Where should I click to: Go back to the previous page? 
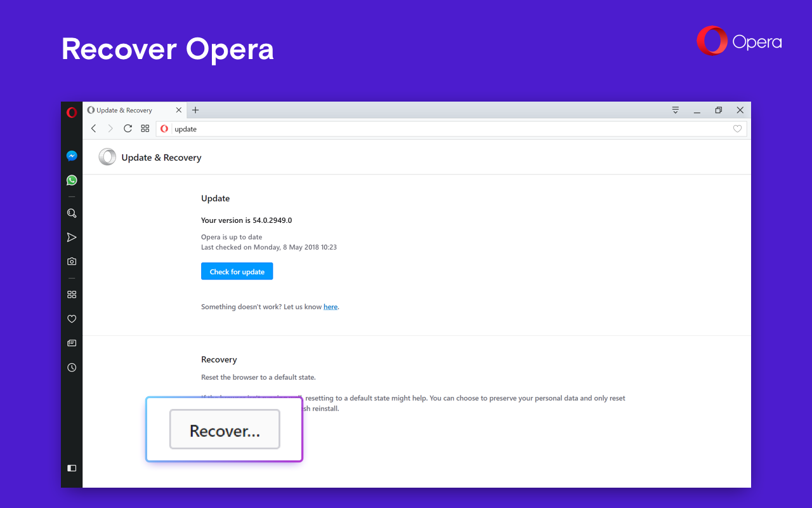[x=94, y=128]
